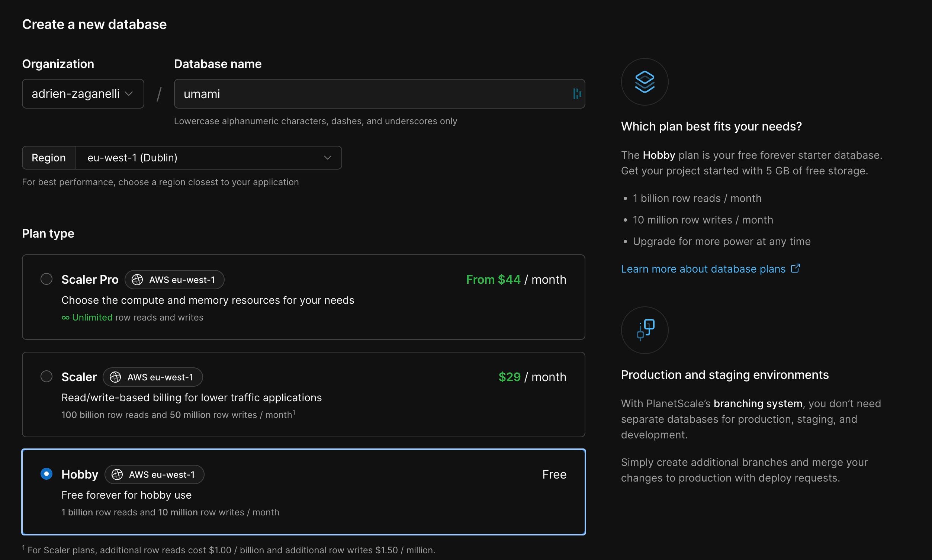Click the 'Organization' label
Viewport: 932px width, 560px height.
click(x=58, y=64)
